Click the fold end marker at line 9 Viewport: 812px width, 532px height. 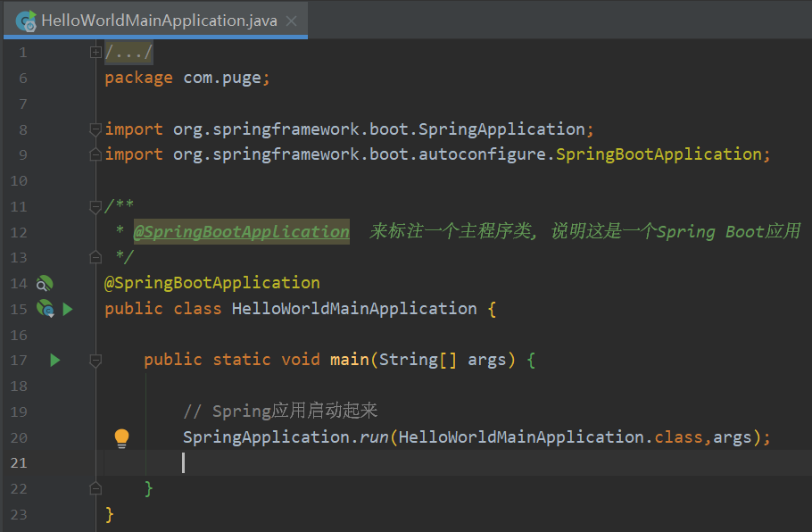[95, 154]
